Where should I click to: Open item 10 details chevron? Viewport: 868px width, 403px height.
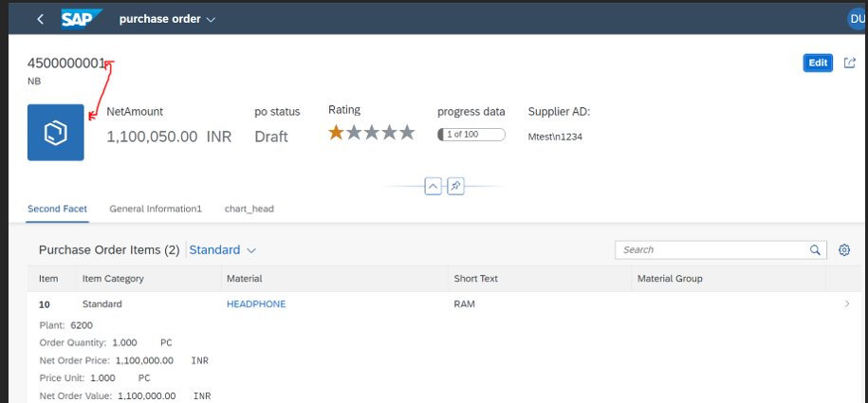[847, 304]
